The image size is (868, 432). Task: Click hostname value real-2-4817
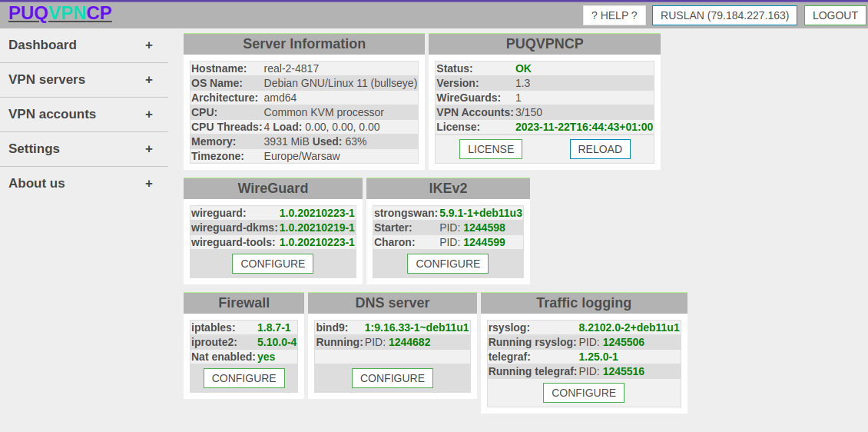coord(291,68)
